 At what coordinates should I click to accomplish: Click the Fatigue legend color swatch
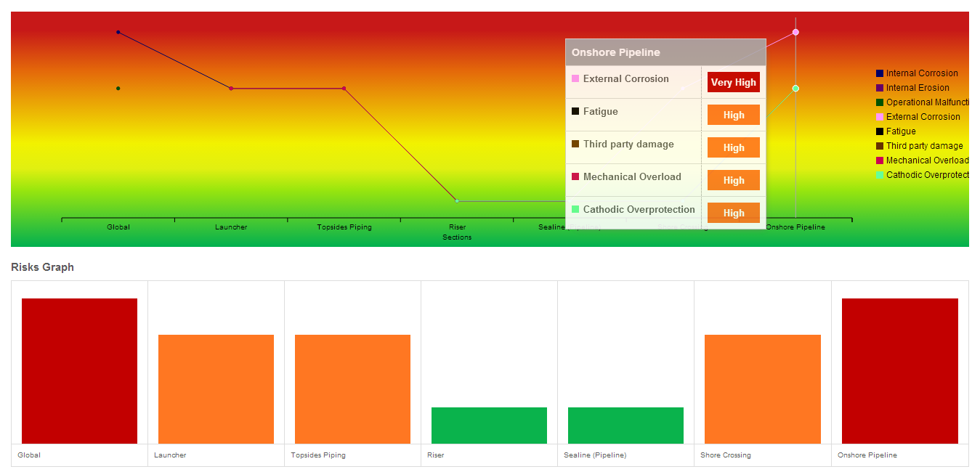click(880, 131)
